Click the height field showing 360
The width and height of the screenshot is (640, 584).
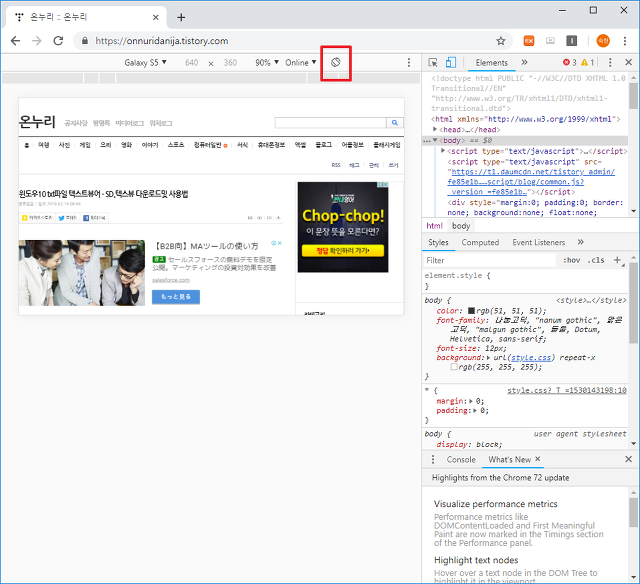[x=230, y=62]
